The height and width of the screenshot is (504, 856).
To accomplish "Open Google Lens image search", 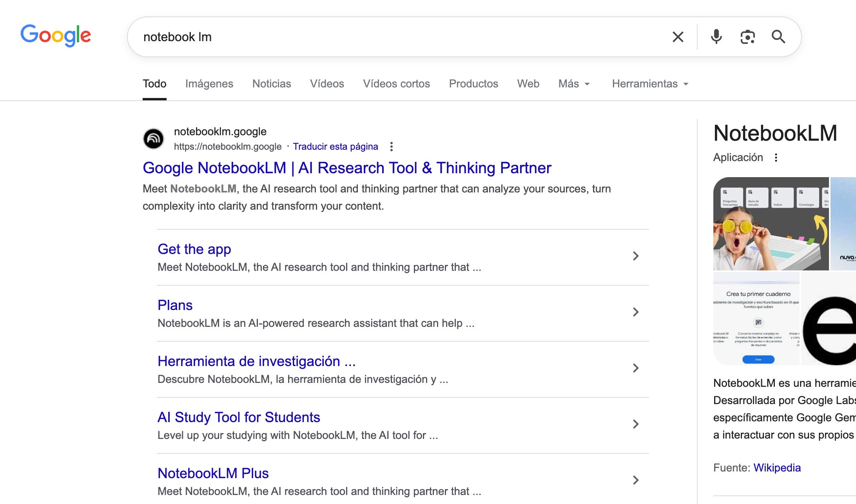I will pyautogui.click(x=747, y=37).
